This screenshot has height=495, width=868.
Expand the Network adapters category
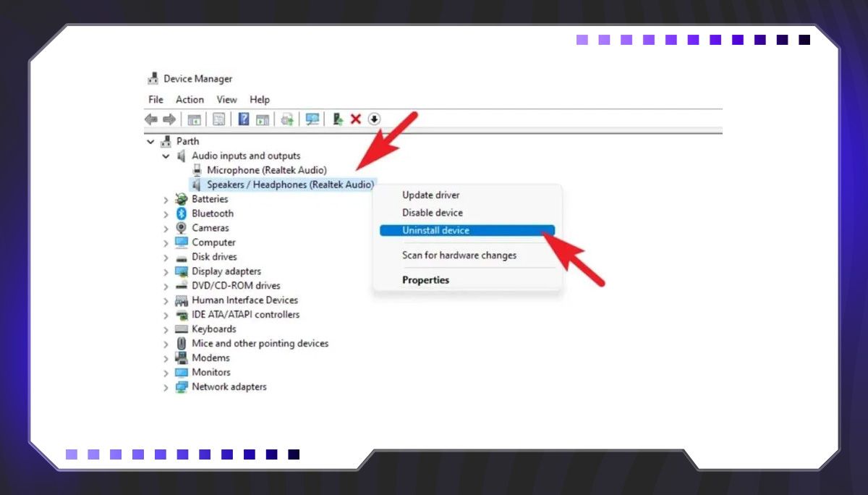(166, 388)
